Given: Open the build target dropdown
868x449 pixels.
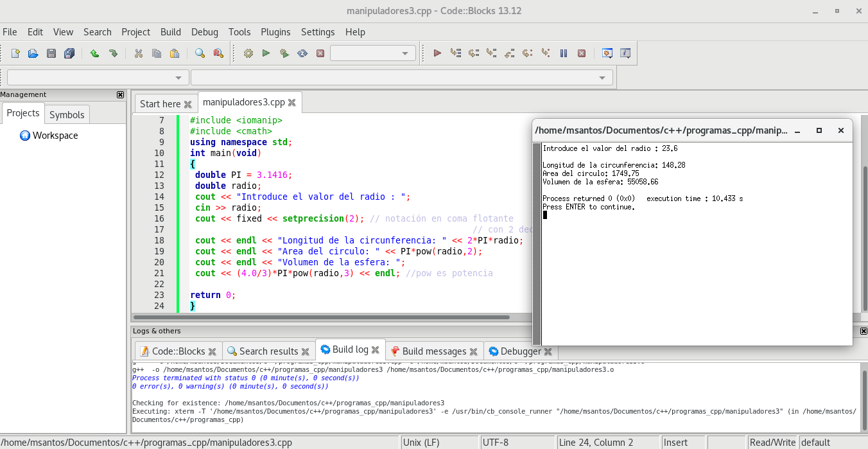Looking at the screenshot, I should click(x=373, y=53).
